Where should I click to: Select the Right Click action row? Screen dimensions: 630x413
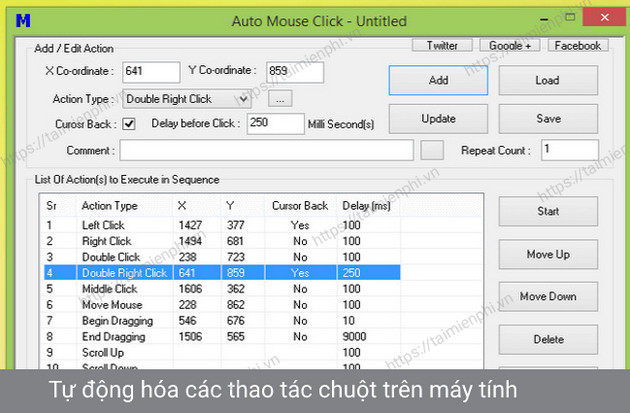pos(222,241)
